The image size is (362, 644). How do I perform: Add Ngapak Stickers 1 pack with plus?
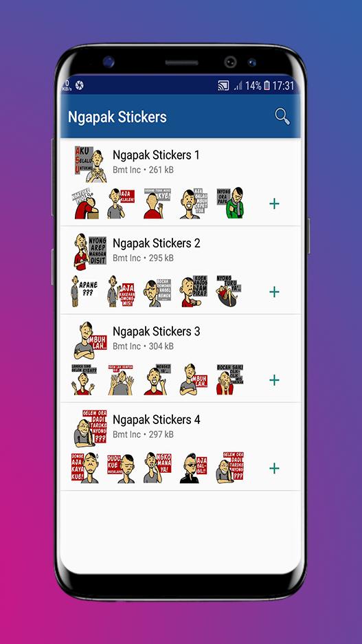pos(274,203)
